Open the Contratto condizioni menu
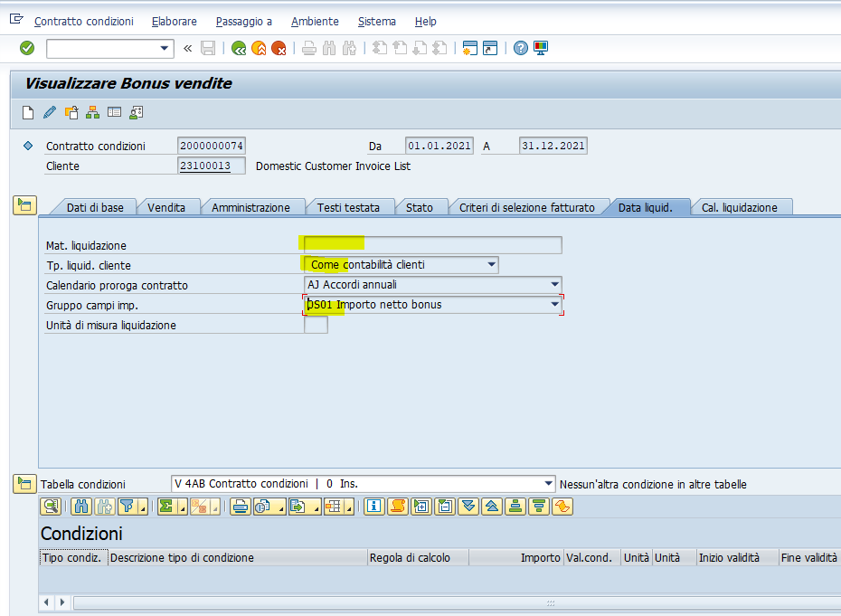Image resolution: width=841 pixels, height=616 pixels. tap(84, 22)
